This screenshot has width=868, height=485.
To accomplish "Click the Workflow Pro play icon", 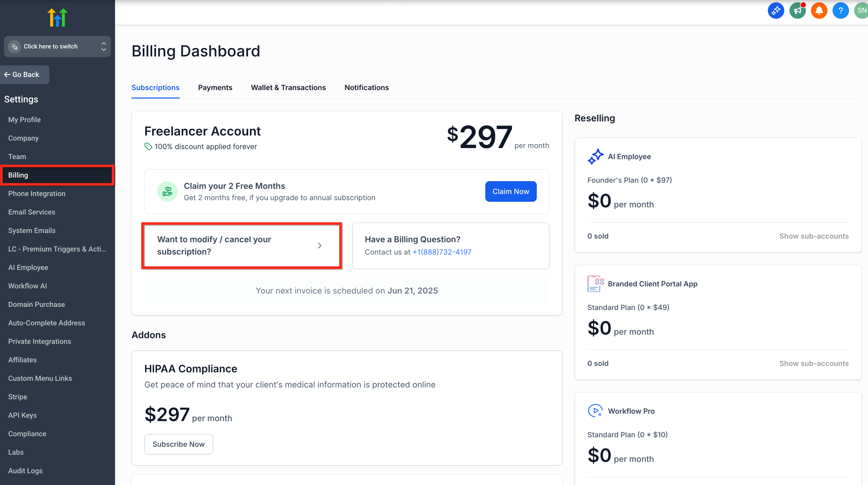I will (x=596, y=411).
